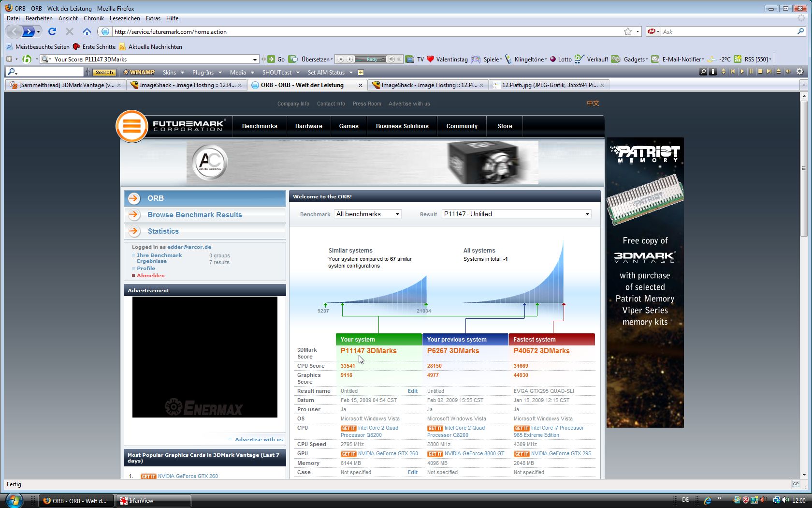Click the weather -2°C toolbar item
This screenshot has width=812, height=508.
719,59
